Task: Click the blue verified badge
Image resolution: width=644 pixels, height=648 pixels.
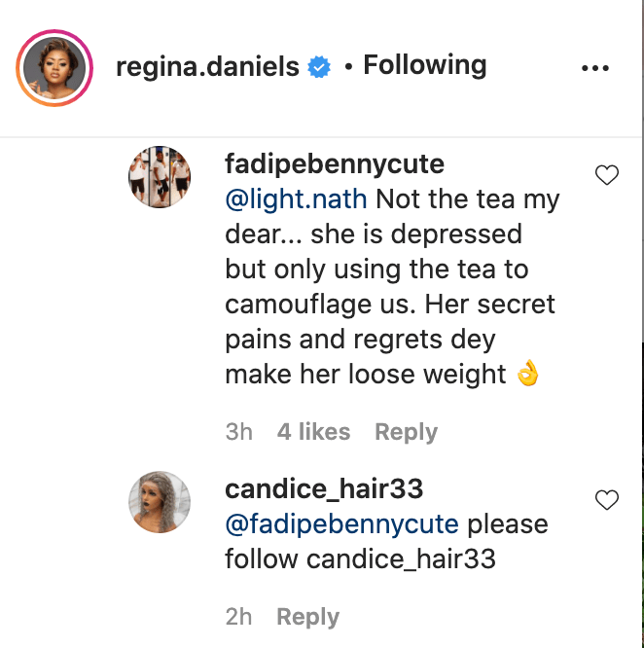Action: (x=318, y=67)
